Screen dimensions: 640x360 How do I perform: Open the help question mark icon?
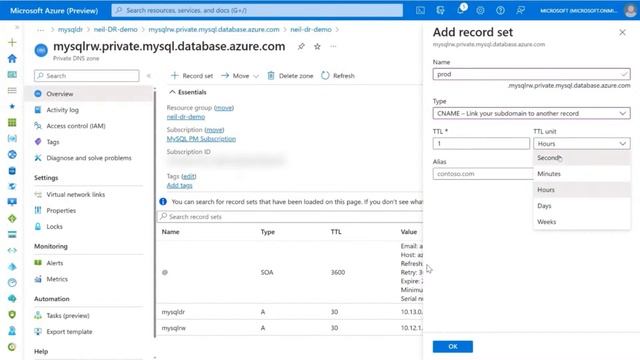tap(500, 11)
